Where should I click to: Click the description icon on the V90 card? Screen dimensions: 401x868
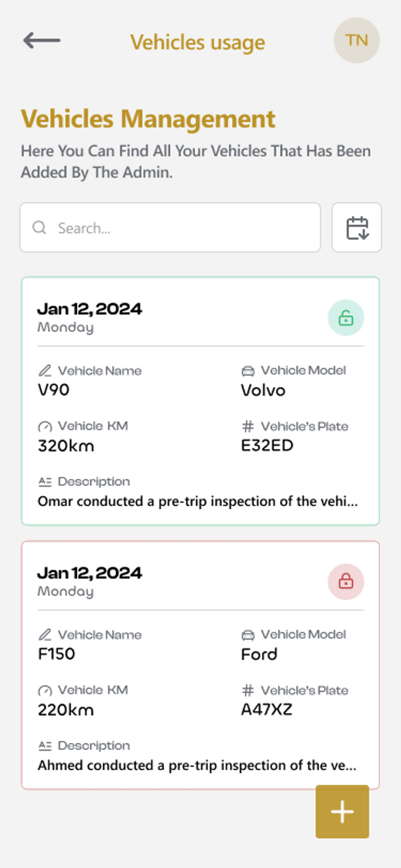point(45,482)
